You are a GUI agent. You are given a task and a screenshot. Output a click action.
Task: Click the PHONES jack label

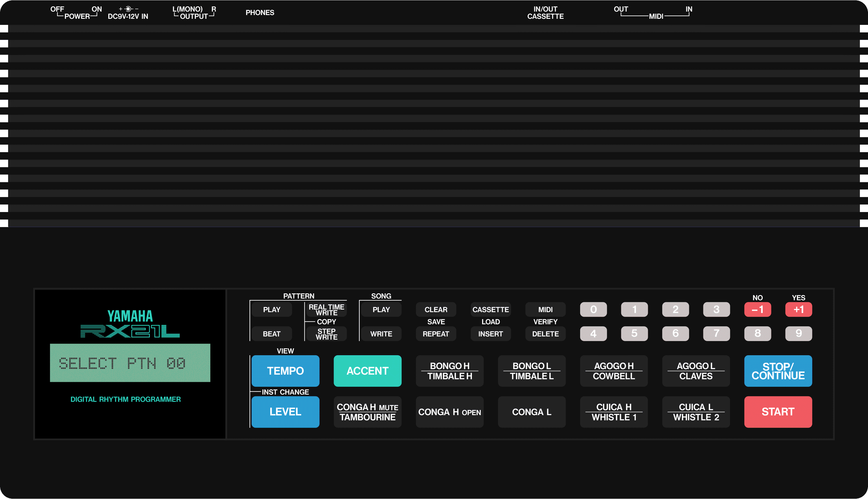pyautogui.click(x=260, y=13)
